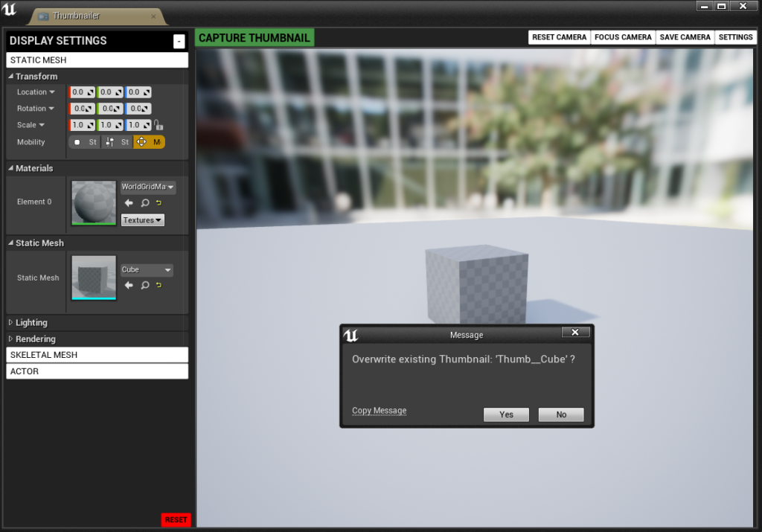The width and height of the screenshot is (762, 532).
Task: Use selected asset arrow for material Element 0
Action: click(x=129, y=203)
